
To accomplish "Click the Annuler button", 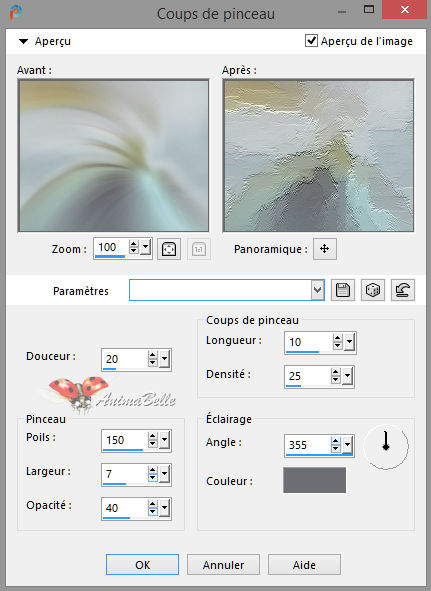I will pyautogui.click(x=223, y=565).
